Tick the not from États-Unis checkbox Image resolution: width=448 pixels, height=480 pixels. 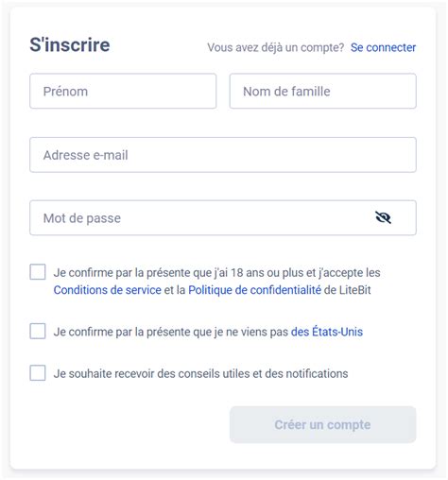[38, 332]
